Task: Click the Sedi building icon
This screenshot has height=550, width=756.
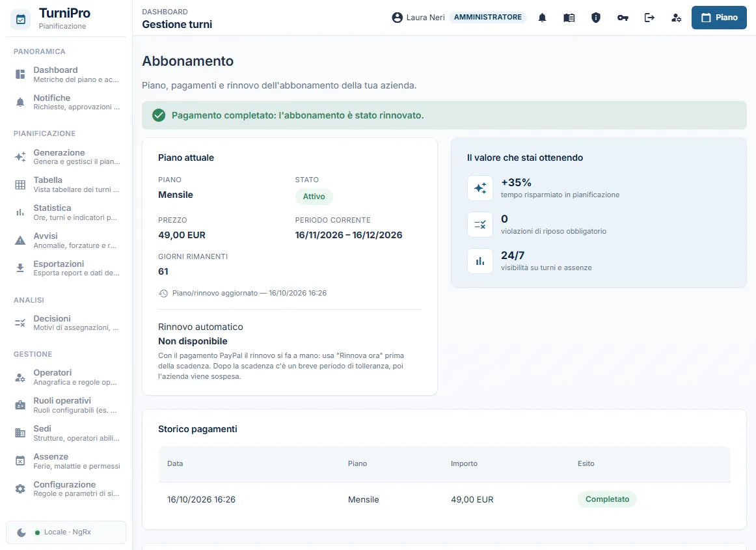Action: coord(20,433)
